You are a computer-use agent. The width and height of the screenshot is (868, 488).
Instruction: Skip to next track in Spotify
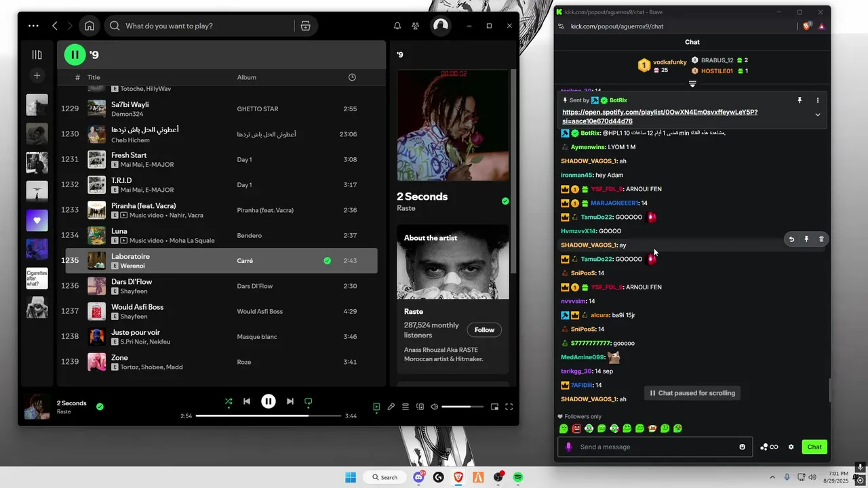tap(290, 401)
